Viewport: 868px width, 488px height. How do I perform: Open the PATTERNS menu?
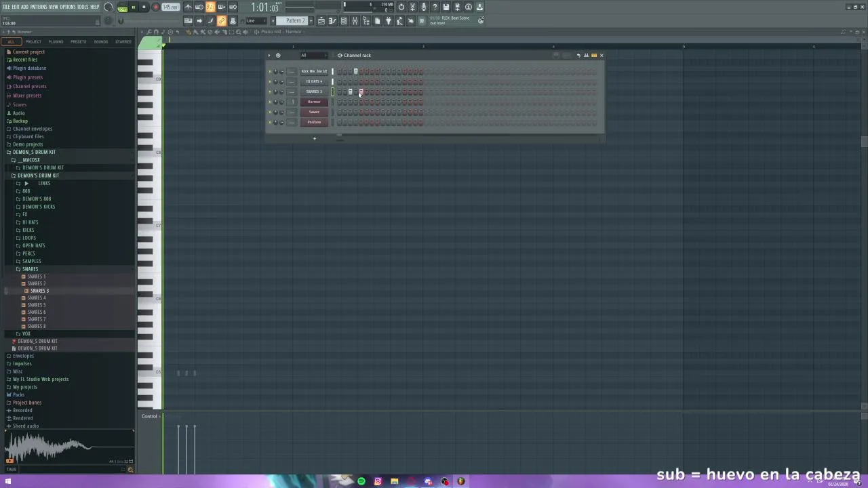[x=39, y=7]
